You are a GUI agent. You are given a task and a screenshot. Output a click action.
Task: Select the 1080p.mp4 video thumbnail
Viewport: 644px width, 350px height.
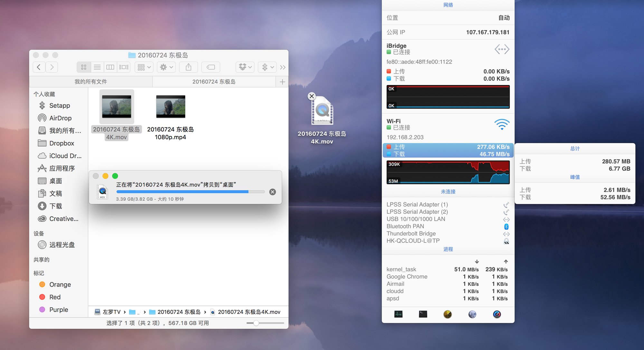171,106
